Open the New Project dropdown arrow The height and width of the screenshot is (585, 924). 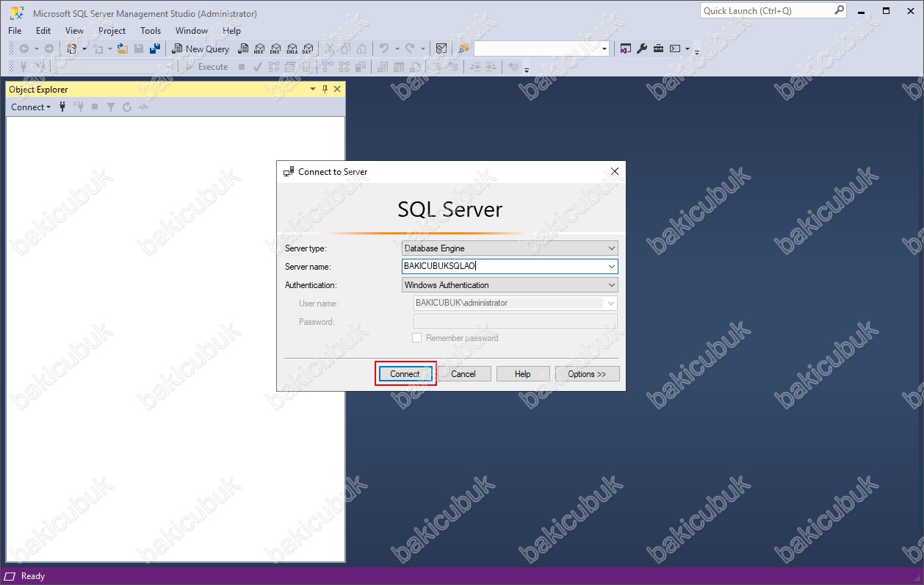pos(84,49)
